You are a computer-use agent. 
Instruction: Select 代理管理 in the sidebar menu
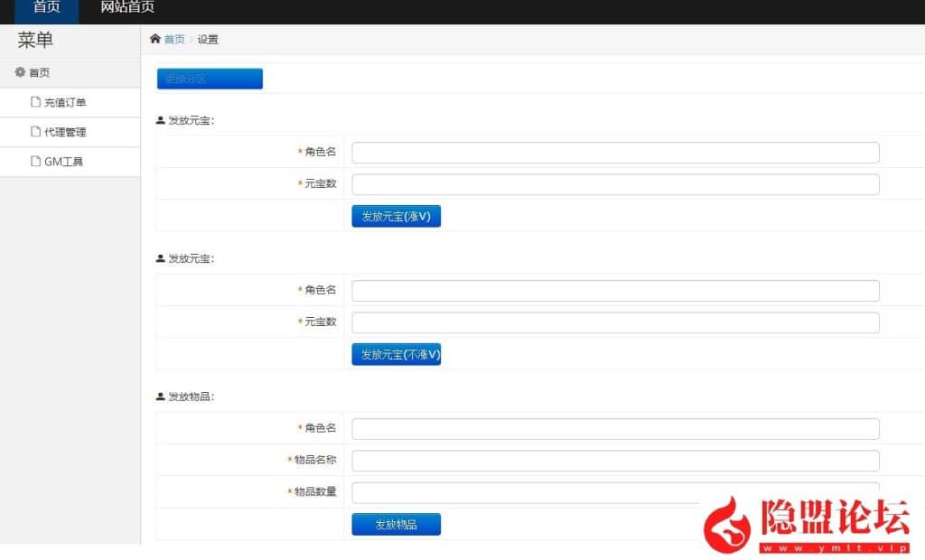click(65, 132)
